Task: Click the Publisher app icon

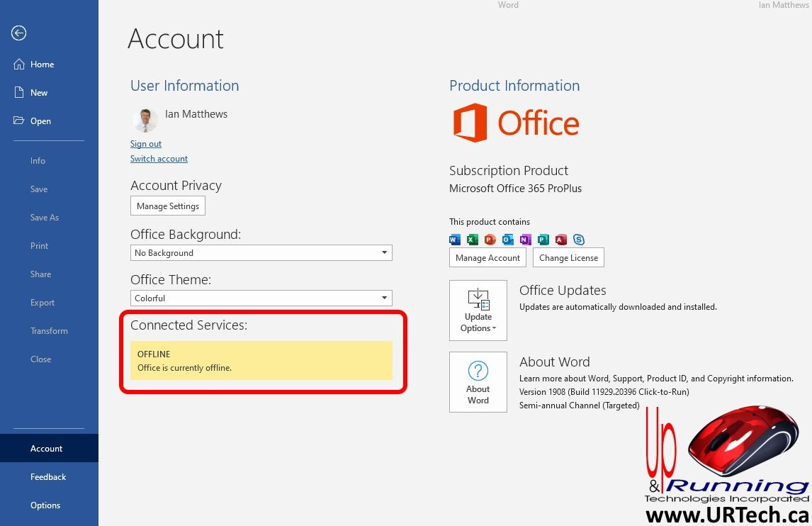Action: pyautogui.click(x=543, y=240)
